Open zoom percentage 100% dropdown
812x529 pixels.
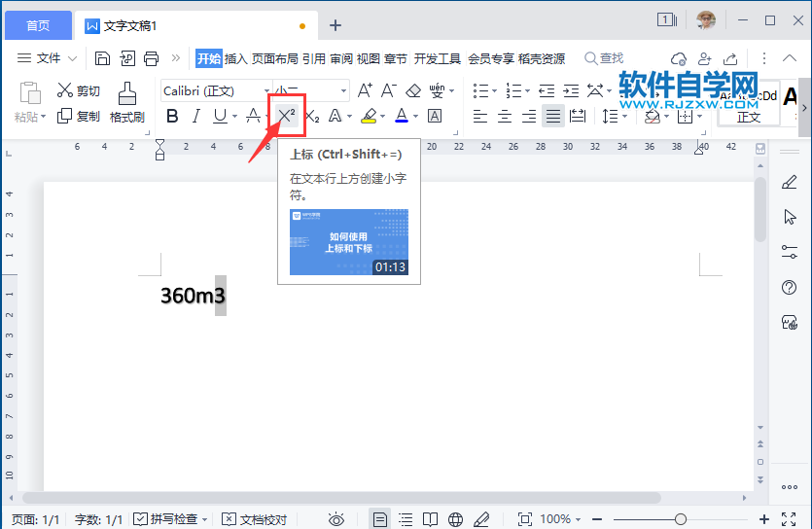tap(561, 518)
